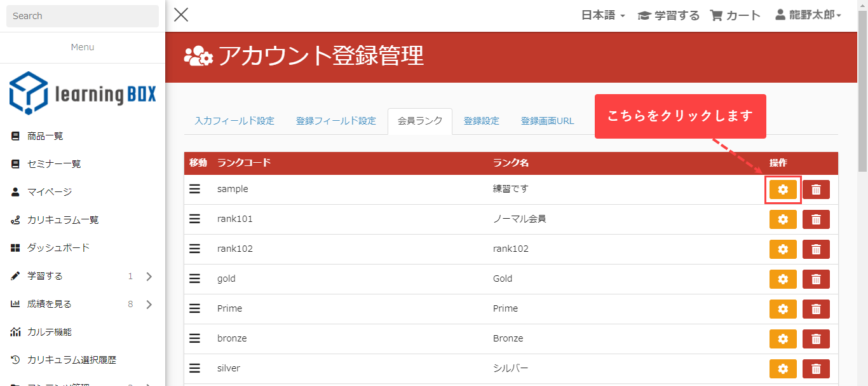The image size is (868, 386).
Task: Open settings gear for the gold rank
Action: 783,279
